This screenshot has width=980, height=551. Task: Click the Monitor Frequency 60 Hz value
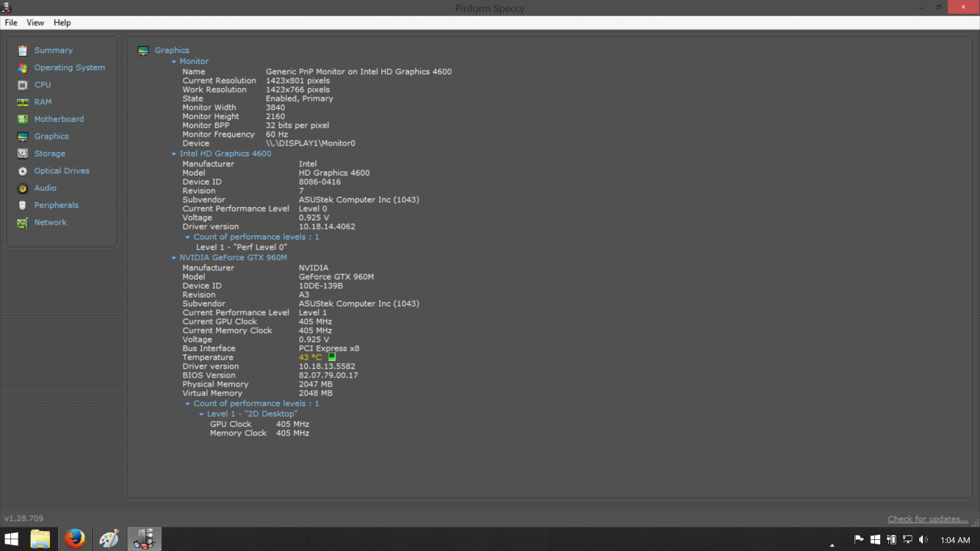pyautogui.click(x=277, y=134)
